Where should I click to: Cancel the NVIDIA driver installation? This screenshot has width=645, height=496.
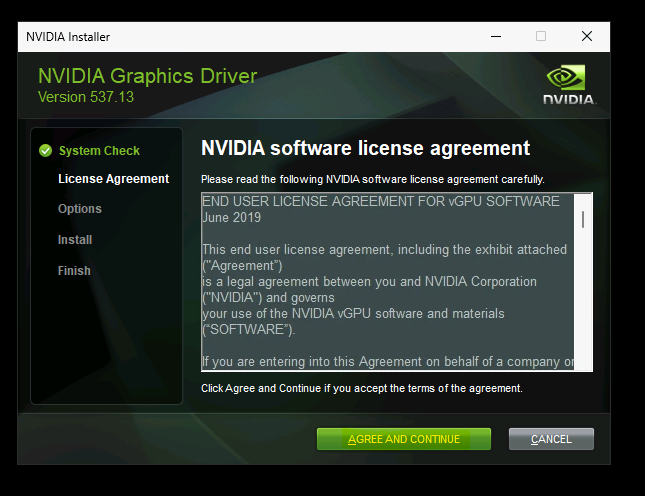551,439
